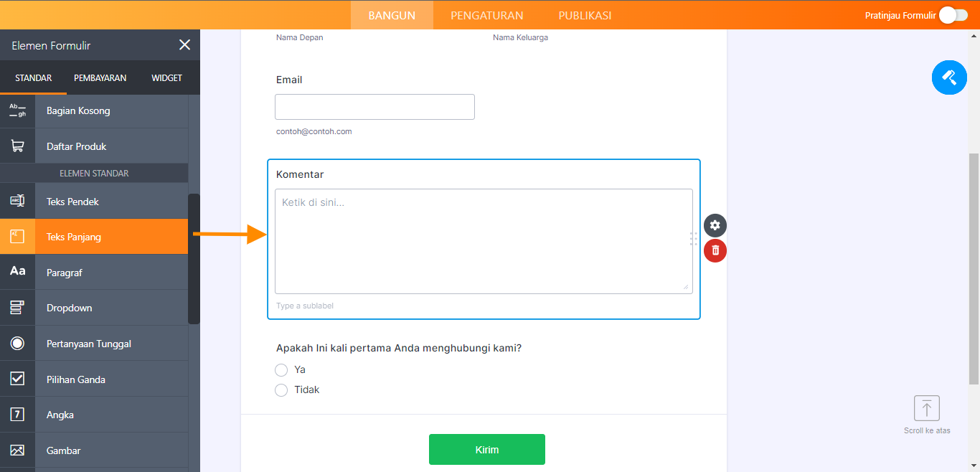Toggle Pratinjau Formulir switch
This screenshot has height=472, width=980.
[953, 15]
